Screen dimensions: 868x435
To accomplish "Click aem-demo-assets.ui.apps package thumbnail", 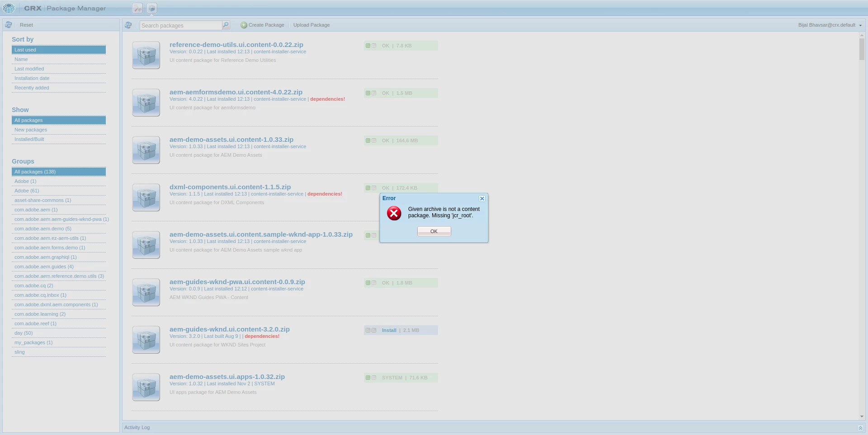I will click(146, 387).
